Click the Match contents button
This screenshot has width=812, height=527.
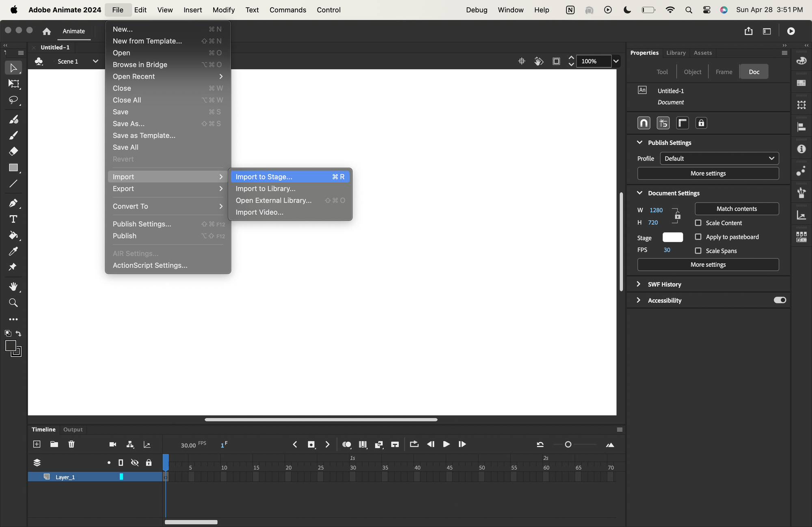736,209
